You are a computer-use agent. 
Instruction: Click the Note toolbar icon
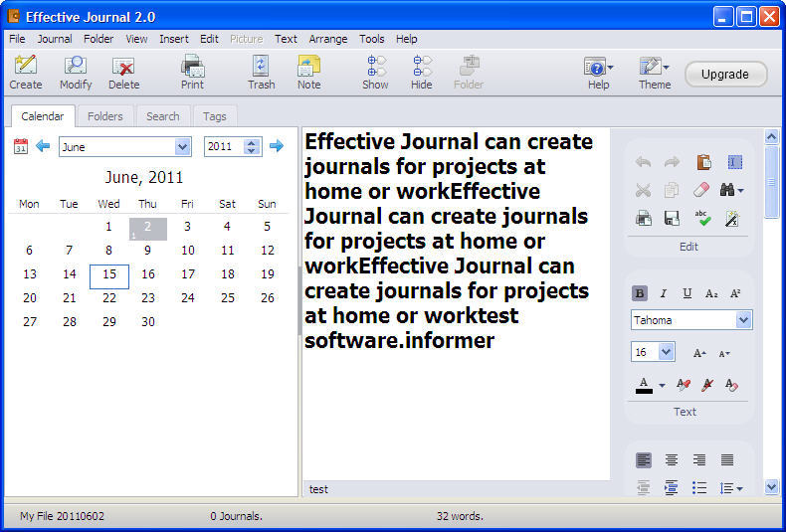308,73
